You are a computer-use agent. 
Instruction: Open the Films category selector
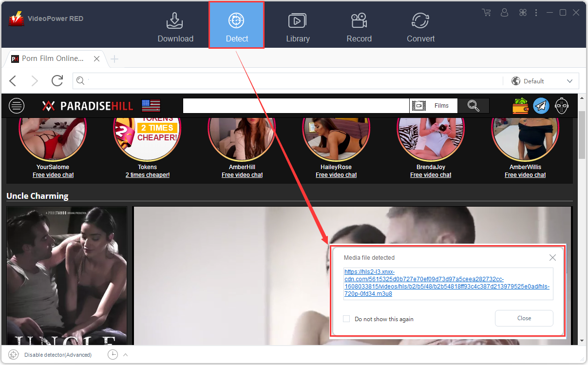tap(434, 106)
